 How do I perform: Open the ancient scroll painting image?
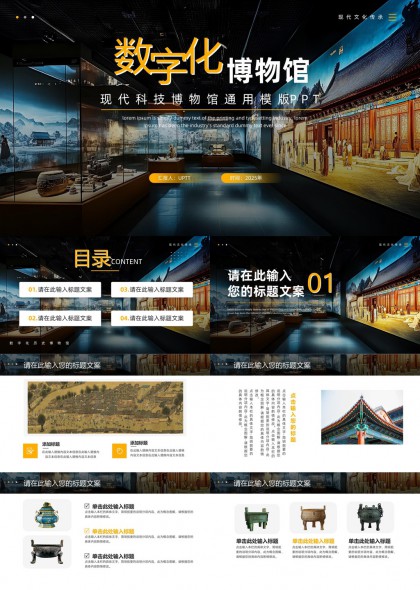tap(105, 408)
